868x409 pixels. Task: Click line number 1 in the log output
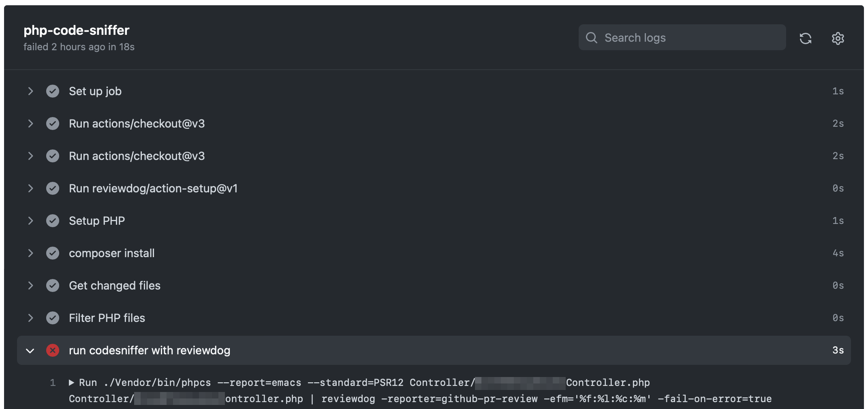coord(53,382)
